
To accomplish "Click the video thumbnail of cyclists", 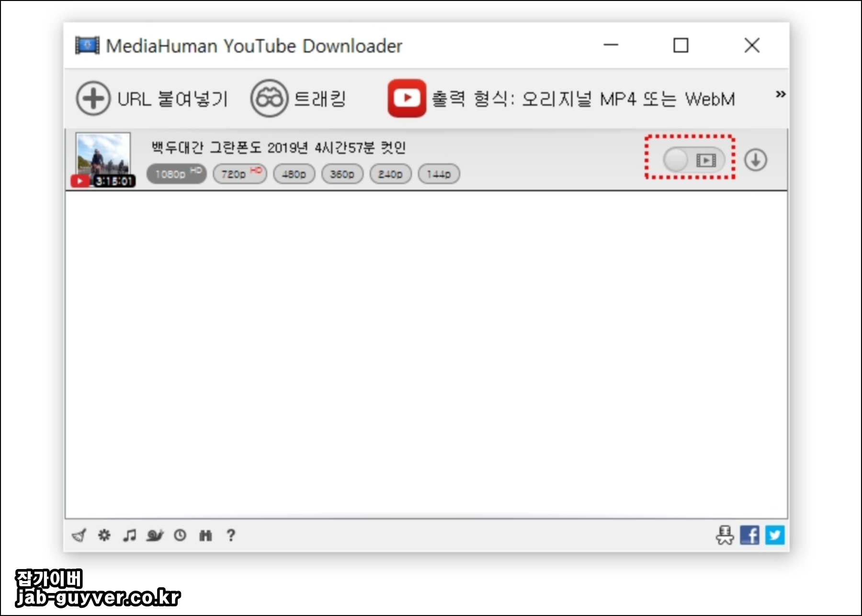I will click(x=103, y=160).
